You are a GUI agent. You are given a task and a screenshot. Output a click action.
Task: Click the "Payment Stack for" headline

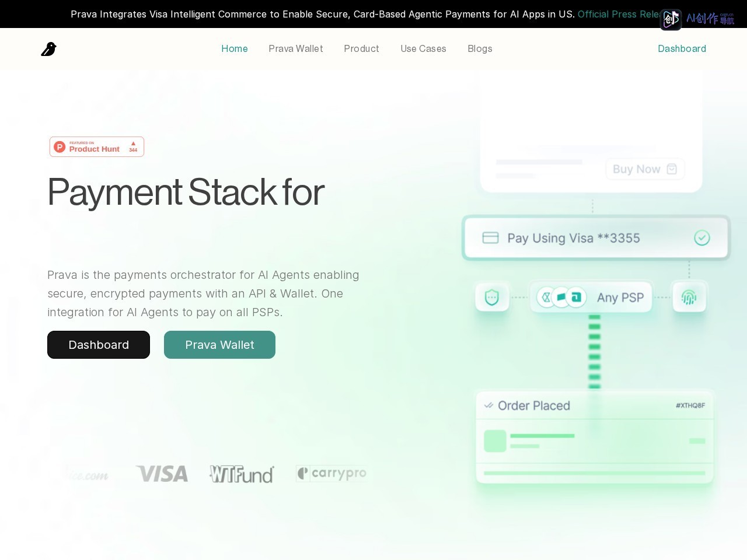tap(186, 192)
